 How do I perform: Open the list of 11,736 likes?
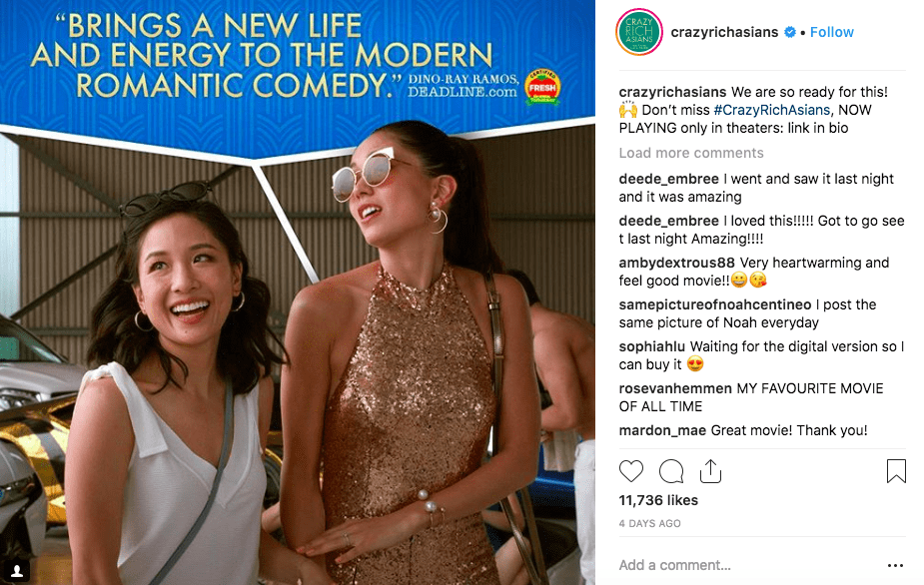(658, 500)
